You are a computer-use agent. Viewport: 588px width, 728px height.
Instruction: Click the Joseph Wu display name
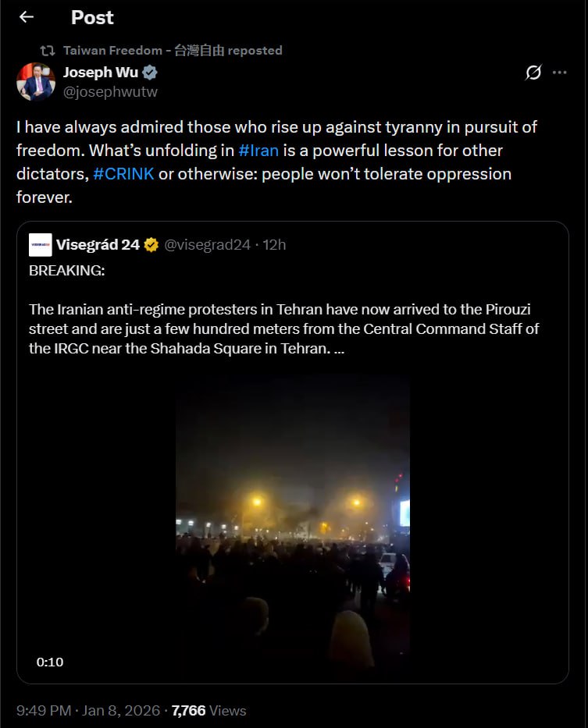[x=100, y=73]
